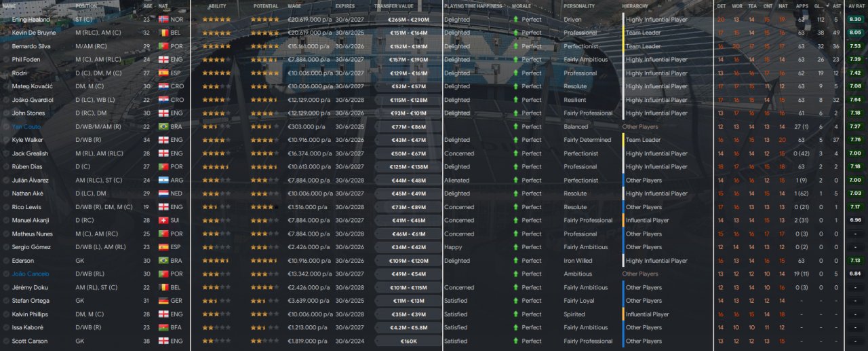The width and height of the screenshot is (868, 351).
Task: Sort by the PERSONALITY column header
Action: click(579, 6)
